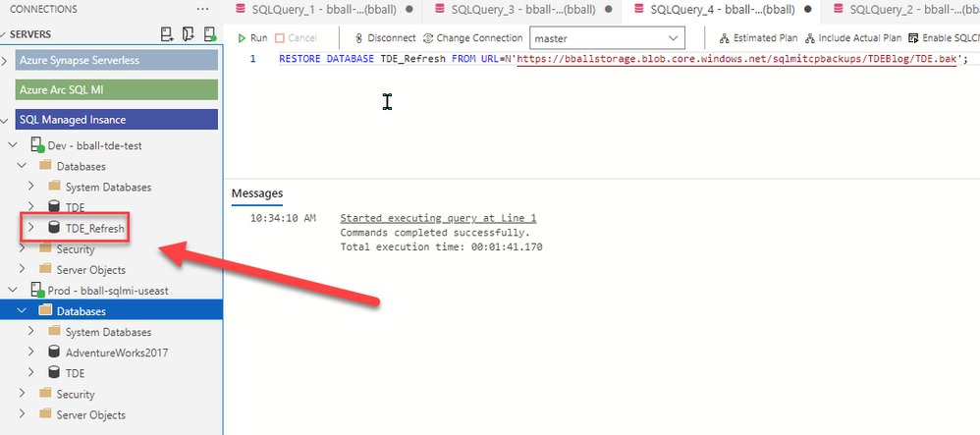Click the unsaved dot on SQLQuery_3 tab

pos(608,10)
